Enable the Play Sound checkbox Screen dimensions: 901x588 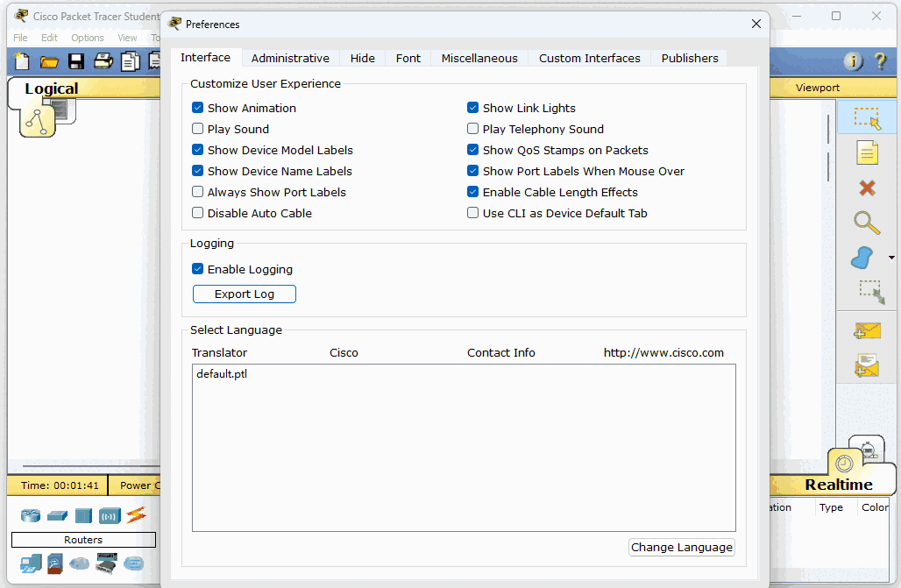point(198,129)
